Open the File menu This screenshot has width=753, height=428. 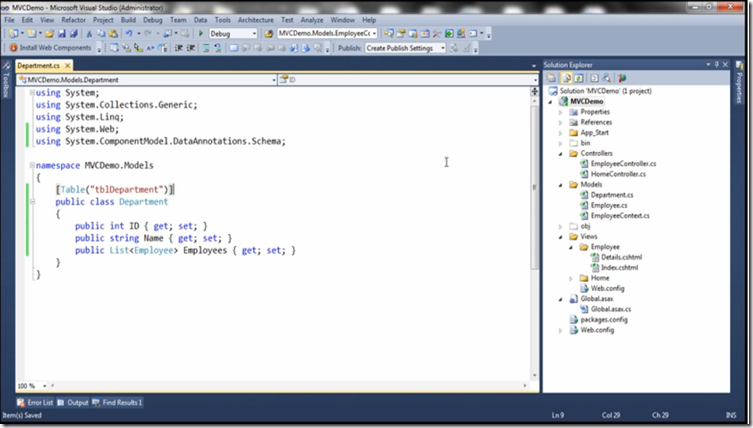[9, 20]
